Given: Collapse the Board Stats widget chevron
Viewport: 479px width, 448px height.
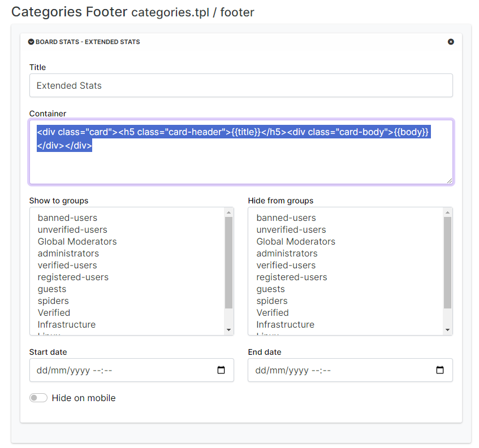Looking at the screenshot, I should point(31,42).
